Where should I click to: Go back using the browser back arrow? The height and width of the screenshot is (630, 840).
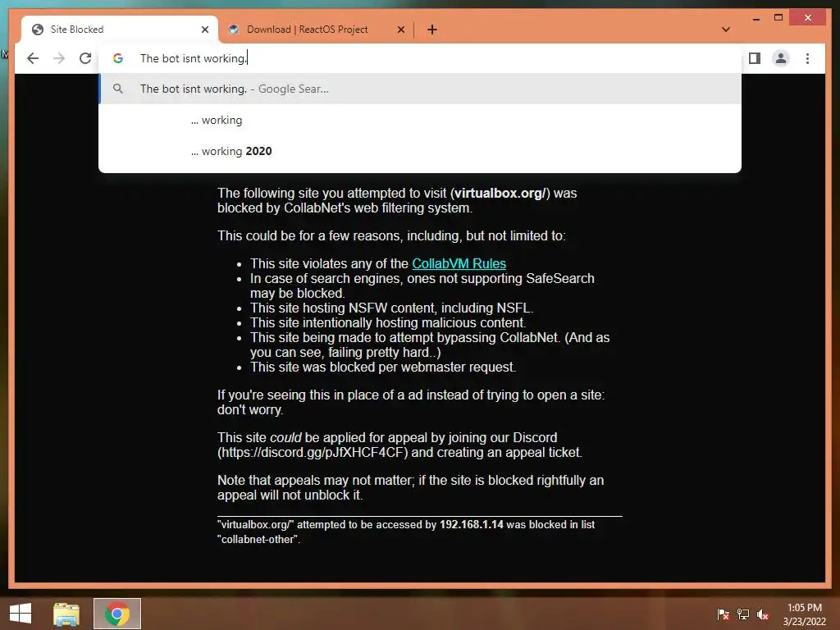click(x=33, y=58)
